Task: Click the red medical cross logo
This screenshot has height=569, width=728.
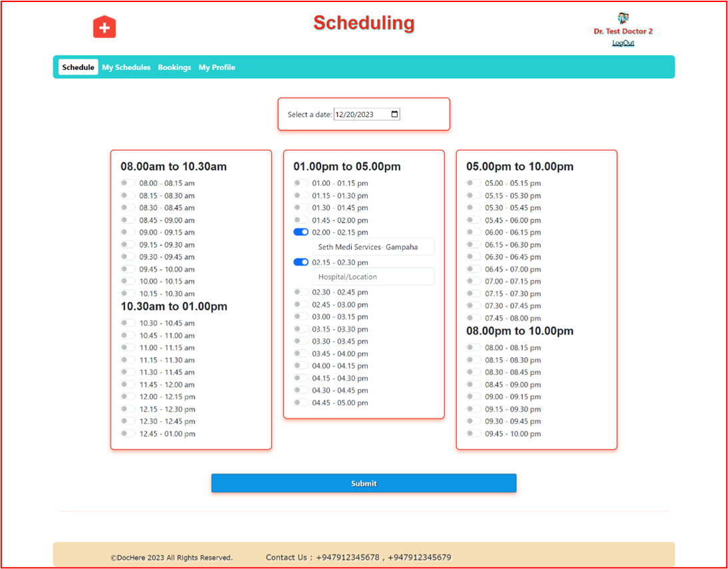Action: coord(105,27)
